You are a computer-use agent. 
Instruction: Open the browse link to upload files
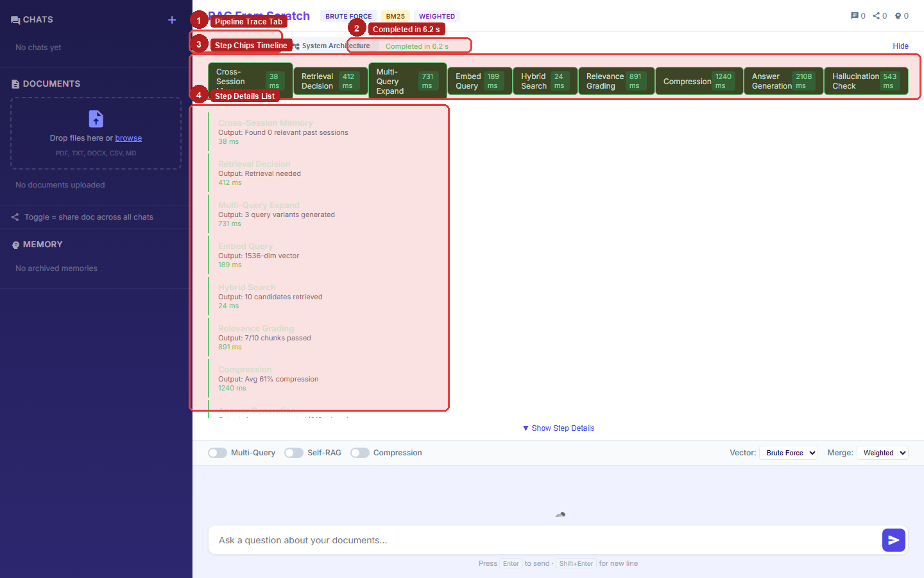click(x=128, y=138)
